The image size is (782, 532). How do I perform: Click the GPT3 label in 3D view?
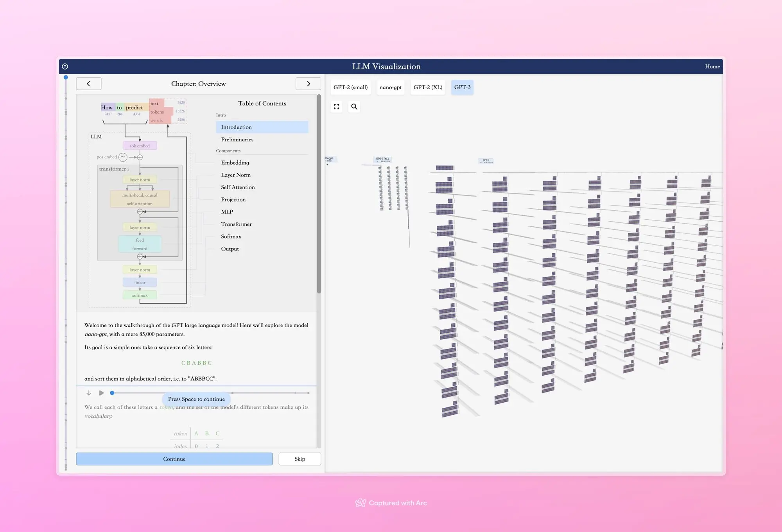pos(486,161)
